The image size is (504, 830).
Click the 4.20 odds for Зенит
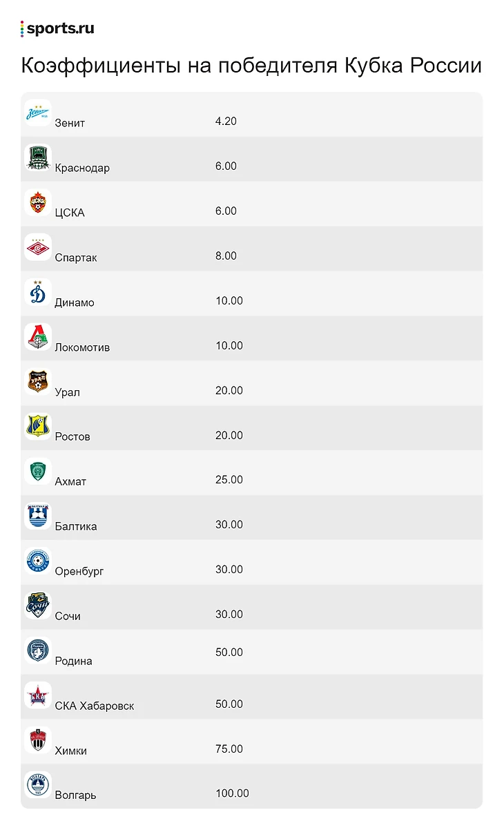[x=226, y=121]
